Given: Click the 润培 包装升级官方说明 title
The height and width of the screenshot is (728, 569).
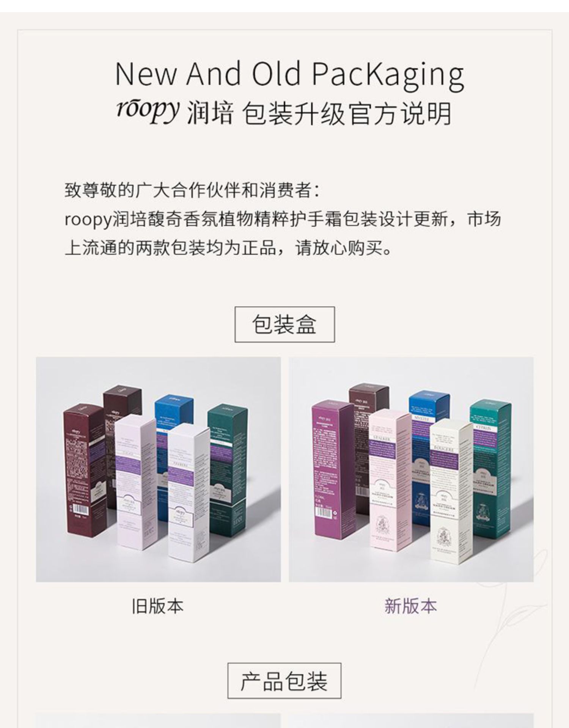Looking at the screenshot, I should (x=319, y=113).
